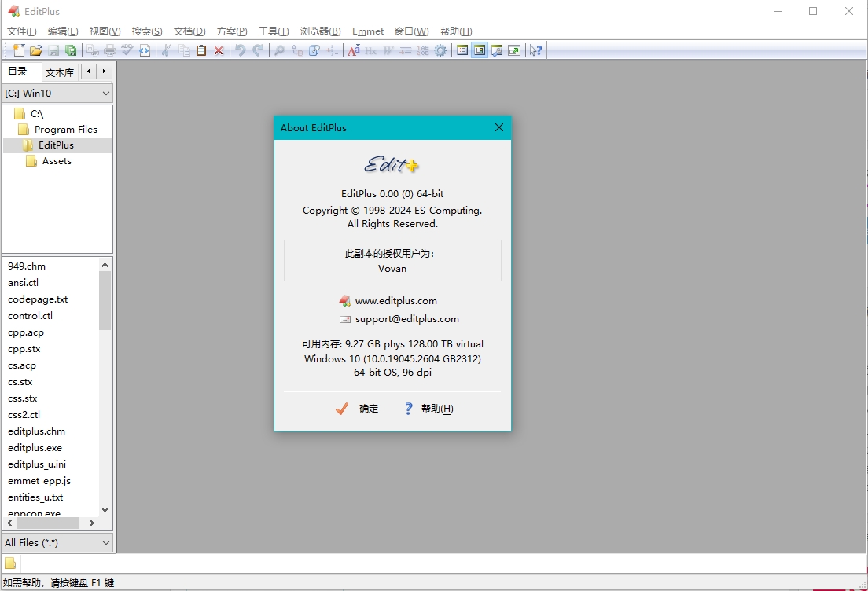
Task: Select the cpp.stx file
Action: (24, 349)
